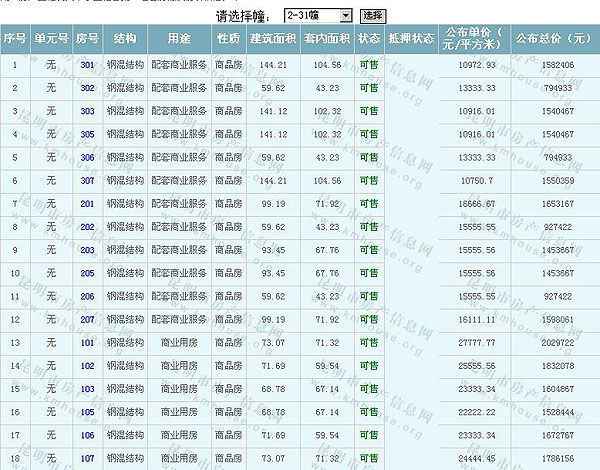Open room number 302 link
This screenshot has width=600, height=470.
coord(87,88)
